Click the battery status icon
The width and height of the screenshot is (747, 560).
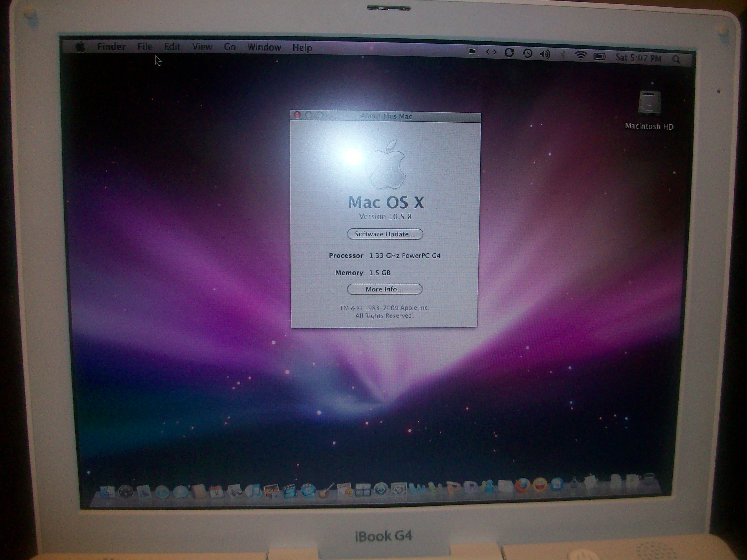pos(600,56)
